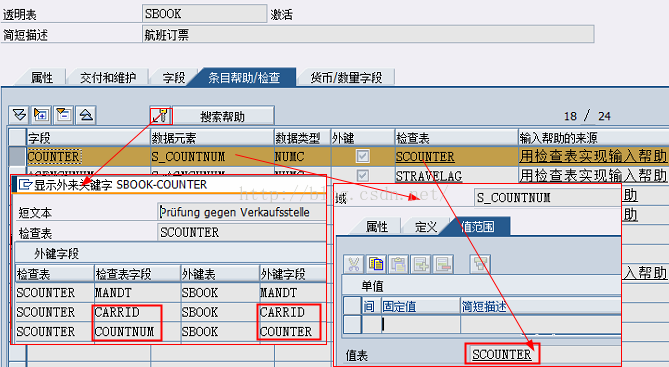Open the 属性 tab of table SBOOK
669x367 pixels.
click(41, 78)
